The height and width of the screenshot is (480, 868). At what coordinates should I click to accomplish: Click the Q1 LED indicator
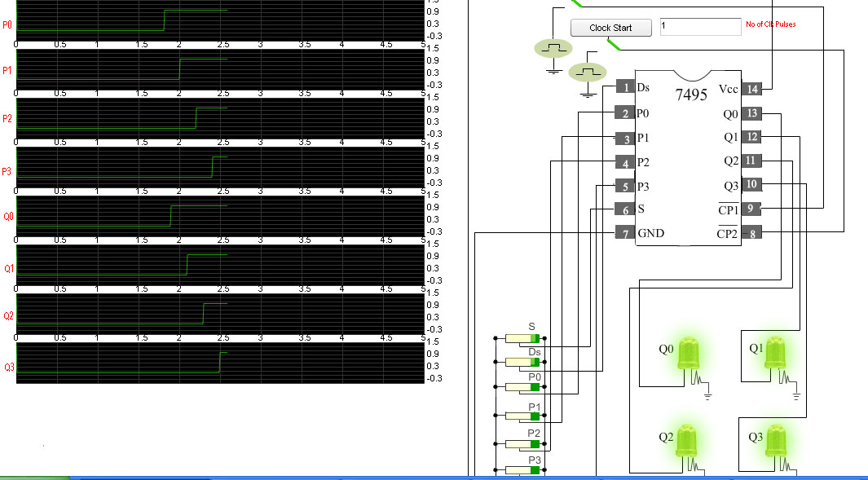tap(774, 354)
